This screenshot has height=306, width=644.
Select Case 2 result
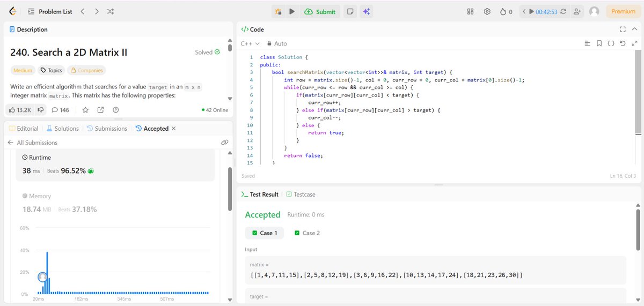308,233
